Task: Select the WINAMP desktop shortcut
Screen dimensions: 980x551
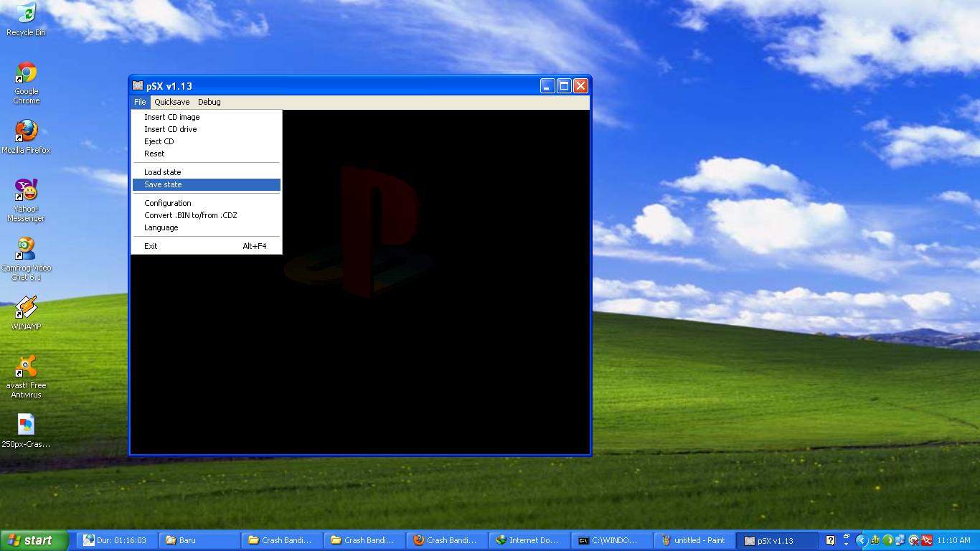Action: 26,314
